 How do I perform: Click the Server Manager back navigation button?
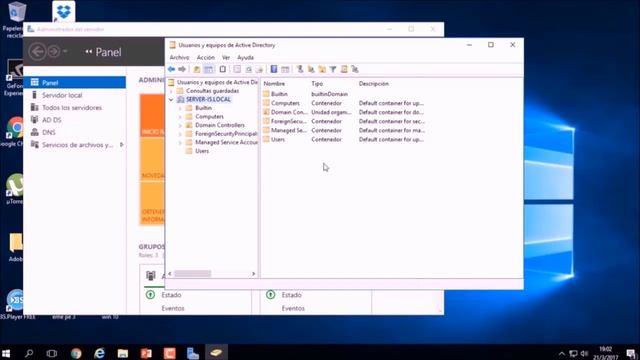click(38, 51)
